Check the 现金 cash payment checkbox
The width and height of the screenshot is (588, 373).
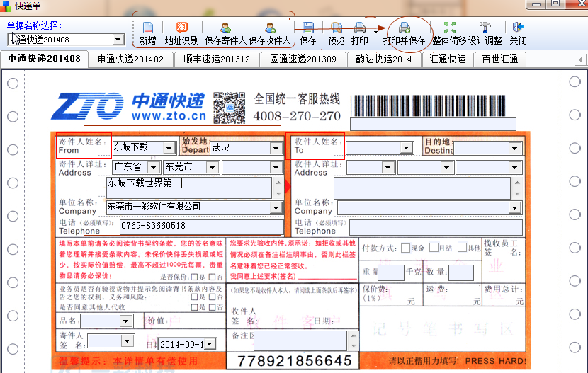pos(405,248)
